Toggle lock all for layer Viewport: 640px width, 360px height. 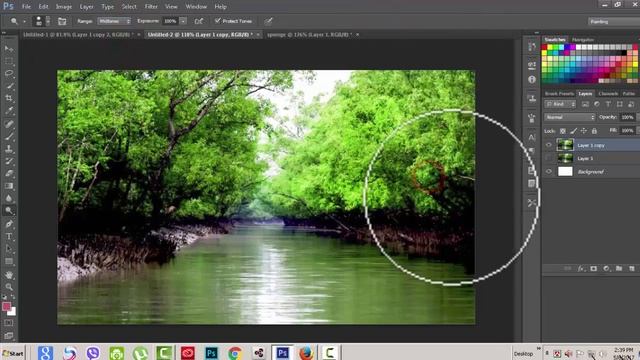[594, 131]
